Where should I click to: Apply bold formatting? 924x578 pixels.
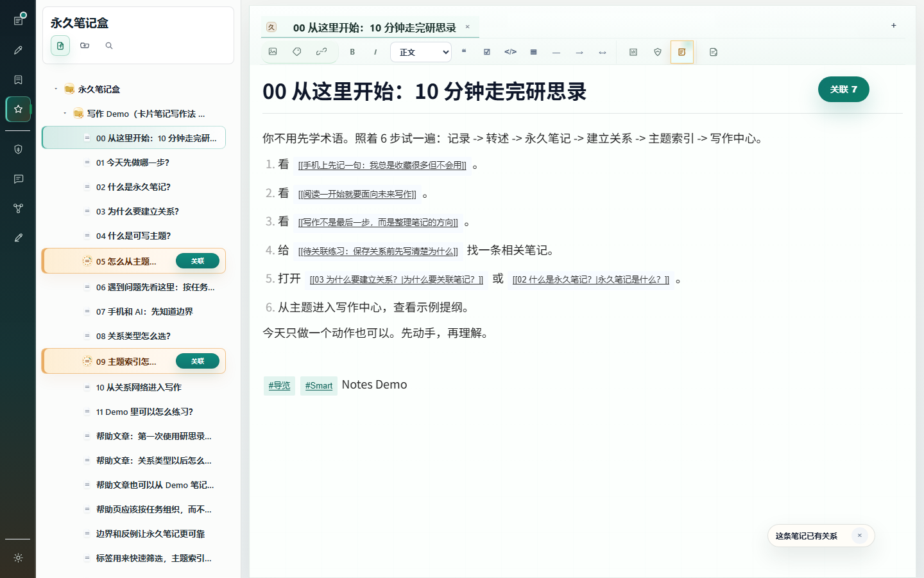(x=352, y=52)
